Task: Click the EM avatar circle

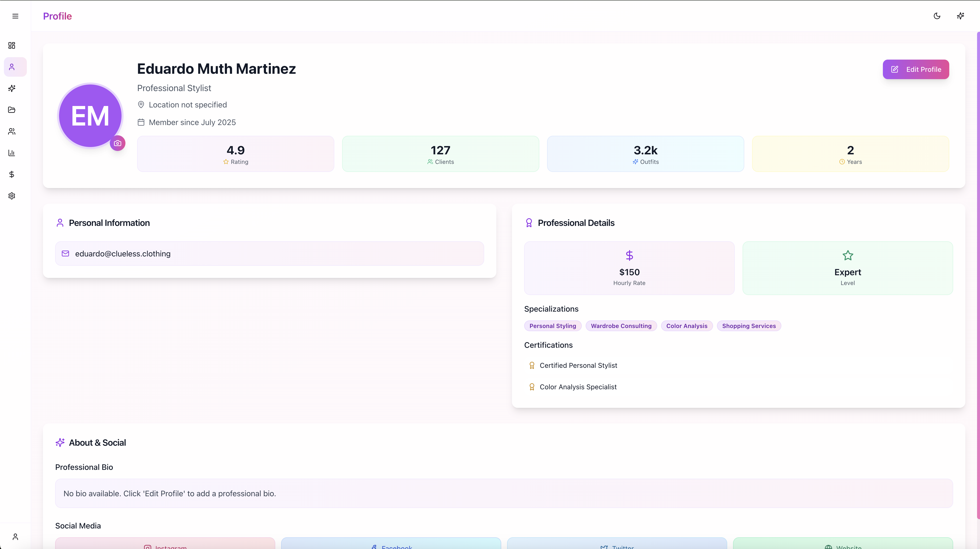Action: 90,115
